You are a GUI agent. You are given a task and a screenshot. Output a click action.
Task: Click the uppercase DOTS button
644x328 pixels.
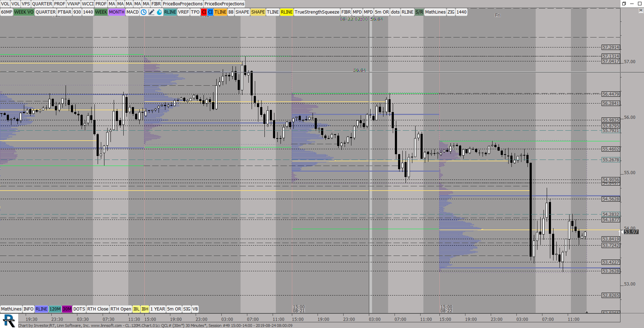click(79, 309)
